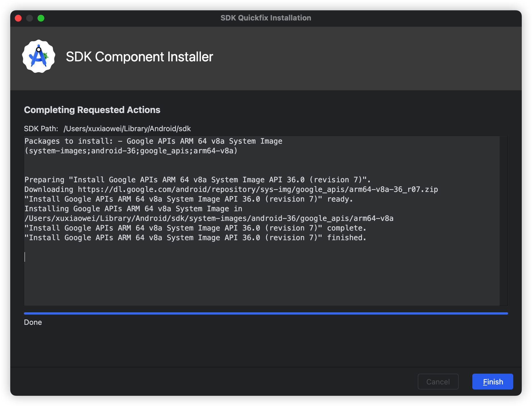Viewport: 532px width, 406px height.
Task: Click the Android Studio logo icon
Action: (39, 56)
